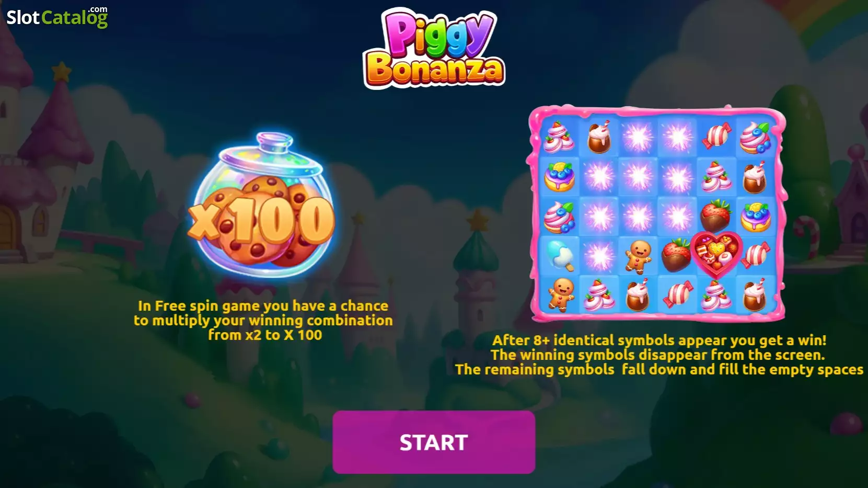Click the chocolate strawberry next to heart box

[677, 255]
